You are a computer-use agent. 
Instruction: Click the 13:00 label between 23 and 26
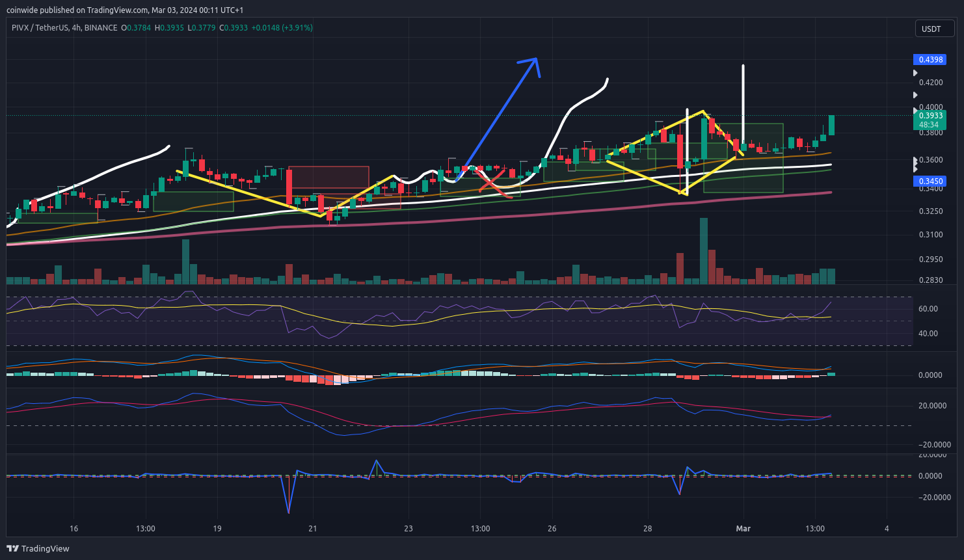tap(481, 529)
